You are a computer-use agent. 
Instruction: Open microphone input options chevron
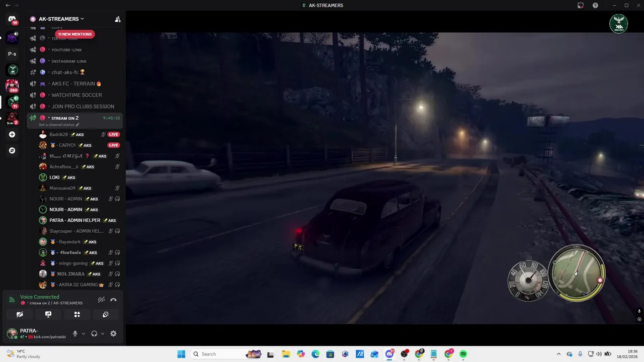click(84, 333)
